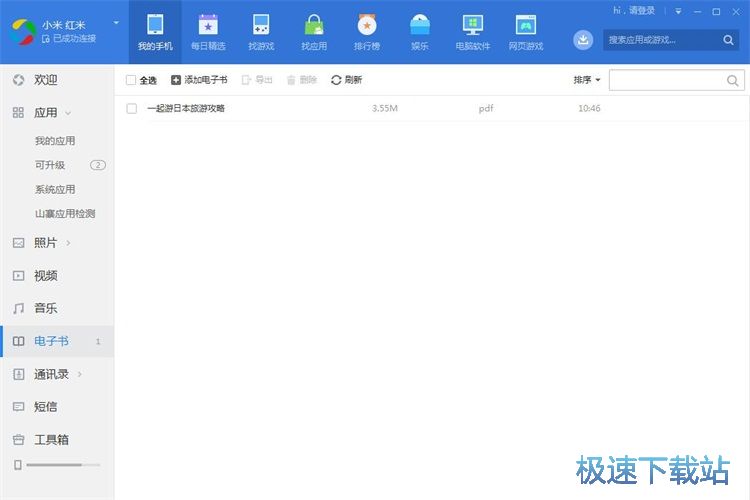Click the upgrade count badge 2
The image size is (750, 500).
click(98, 165)
